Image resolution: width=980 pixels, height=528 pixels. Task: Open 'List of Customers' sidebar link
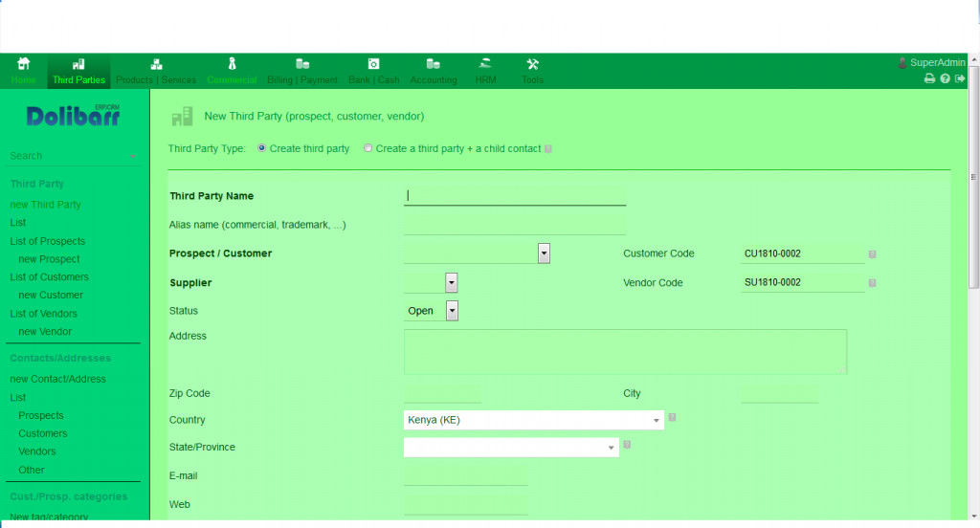pyautogui.click(x=50, y=276)
